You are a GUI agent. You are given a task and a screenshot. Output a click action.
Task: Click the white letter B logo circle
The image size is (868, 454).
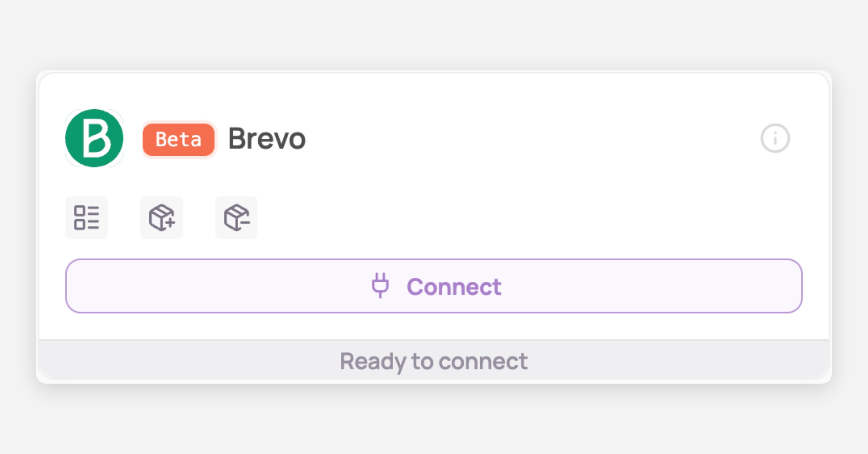click(94, 138)
